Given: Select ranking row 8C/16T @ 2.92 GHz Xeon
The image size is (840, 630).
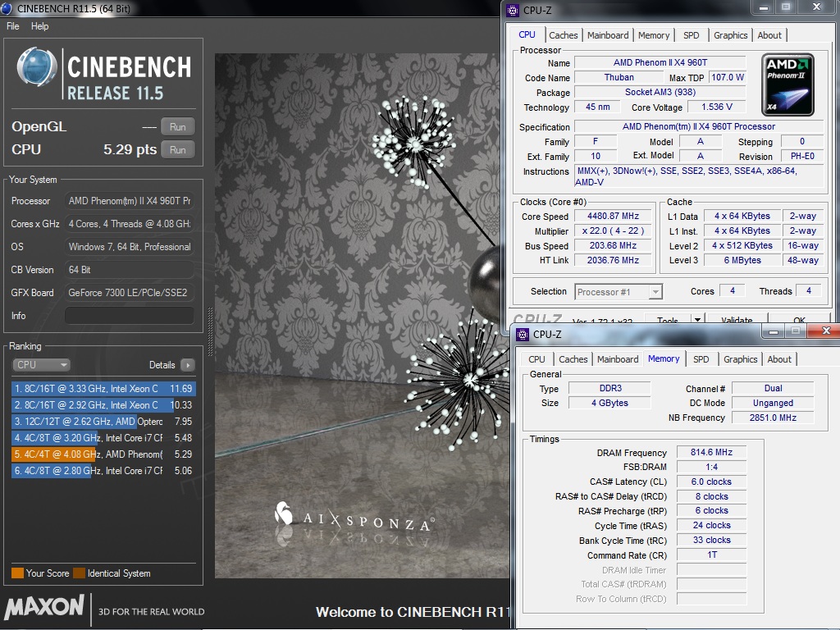Looking at the screenshot, I should tap(103, 405).
